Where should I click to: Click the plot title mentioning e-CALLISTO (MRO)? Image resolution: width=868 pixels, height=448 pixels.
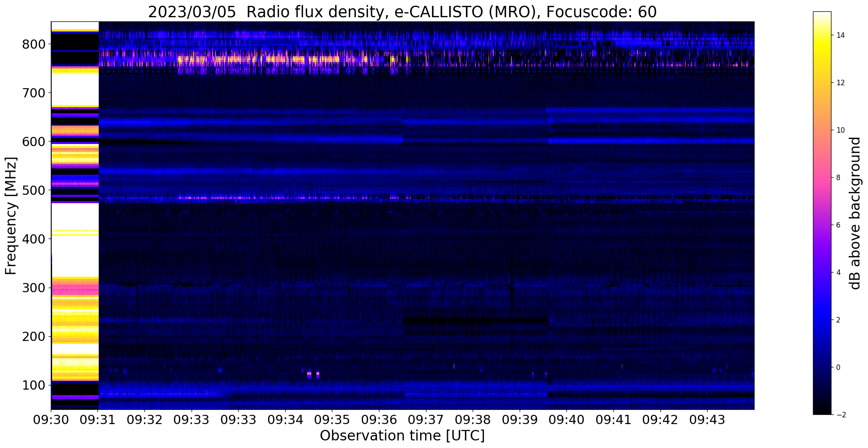coord(402,12)
